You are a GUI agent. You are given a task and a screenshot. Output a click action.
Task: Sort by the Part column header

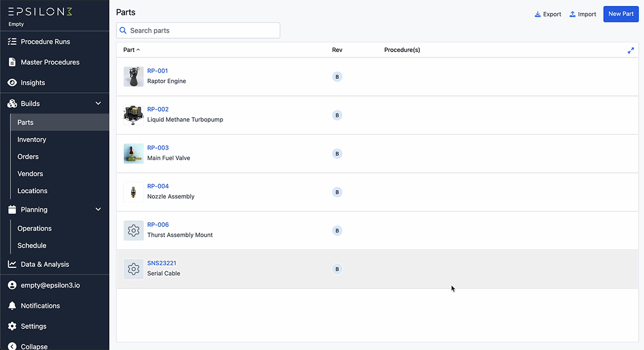[x=130, y=49]
